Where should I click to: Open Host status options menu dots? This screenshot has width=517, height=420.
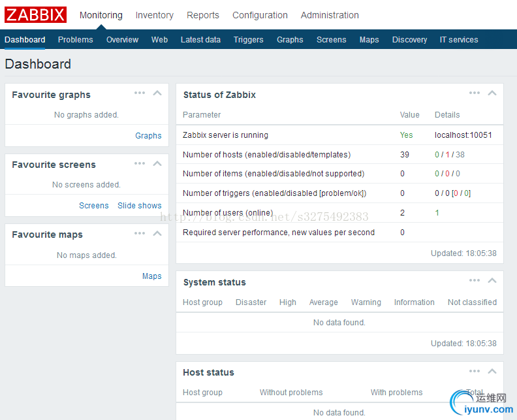pyautogui.click(x=475, y=371)
